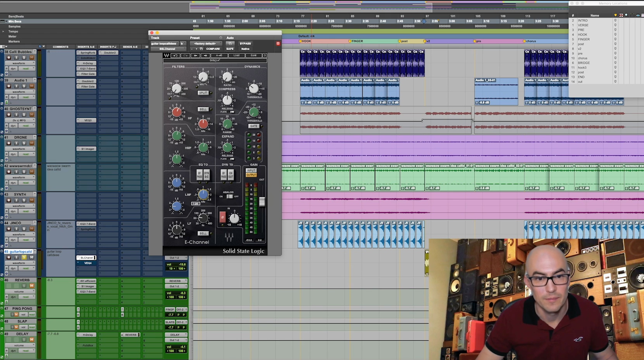Jump to the BRIDGE memory location
Screen dimensions: 644x360
pos(584,63)
